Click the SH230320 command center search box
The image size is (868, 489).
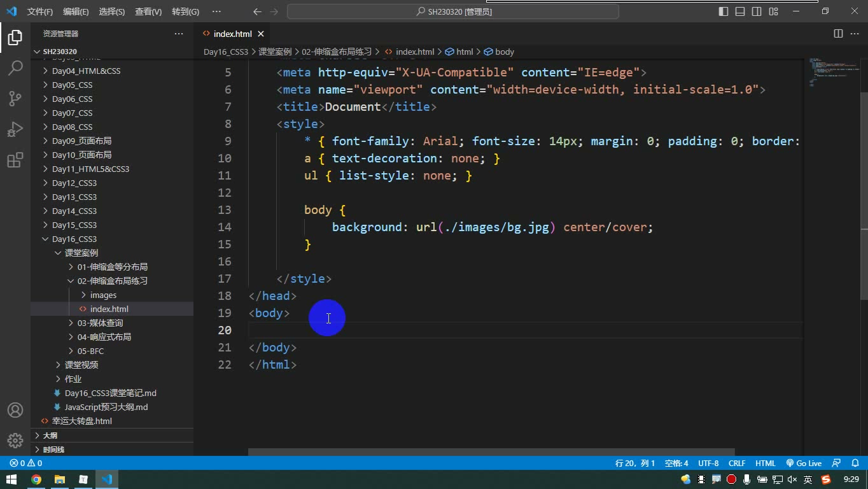click(453, 11)
